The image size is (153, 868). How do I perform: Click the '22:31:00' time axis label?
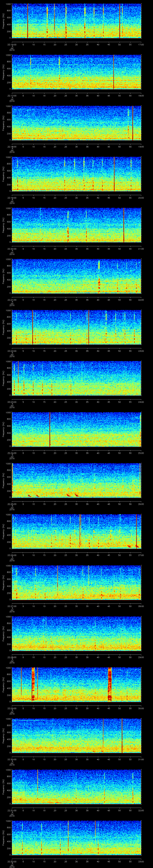click(x=12, y=810)
